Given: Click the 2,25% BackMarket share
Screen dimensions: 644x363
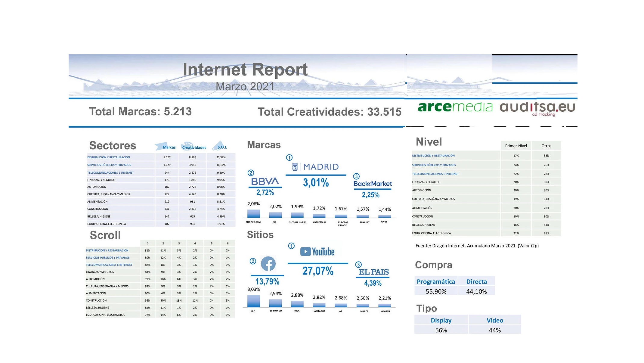Looking at the screenshot, I should [x=371, y=195].
